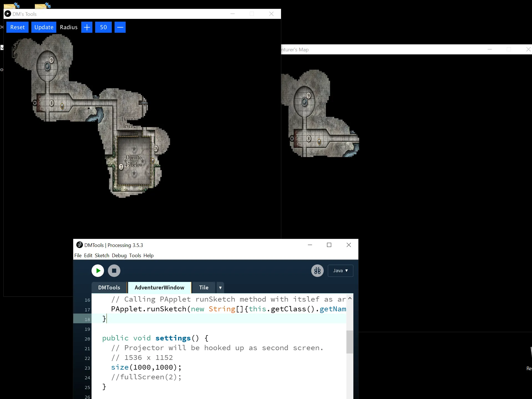Open the File menu in Processing
The image size is (532, 399).
pyautogui.click(x=78, y=256)
